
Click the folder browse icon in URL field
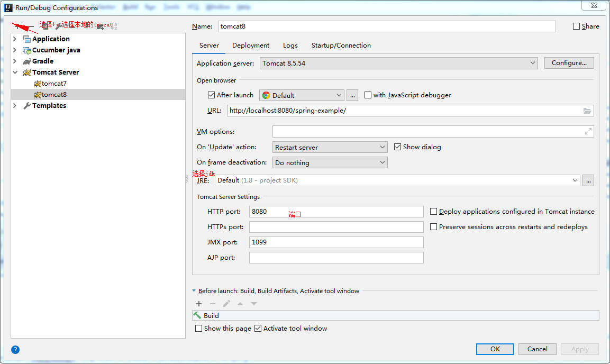click(587, 111)
